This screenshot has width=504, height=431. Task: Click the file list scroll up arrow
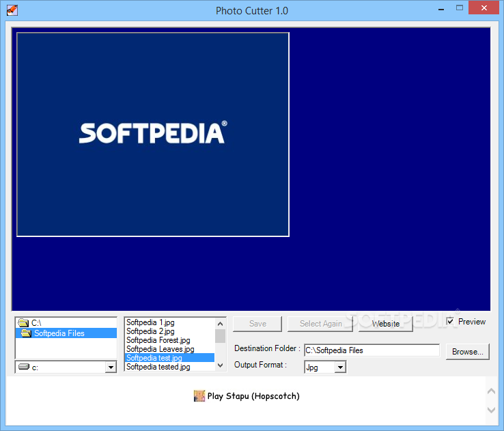[x=220, y=324]
